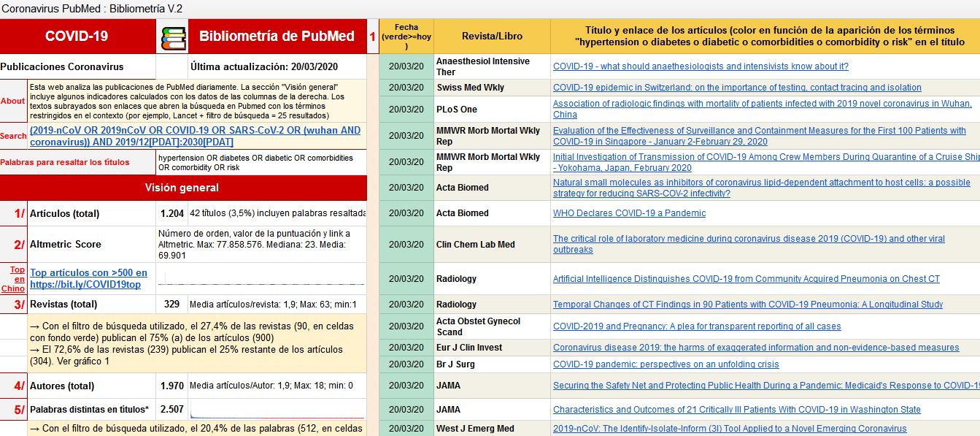Viewport: 980px width, 436px height.
Task: Open the 'Top en Chino' link
Action: [x=14, y=279]
